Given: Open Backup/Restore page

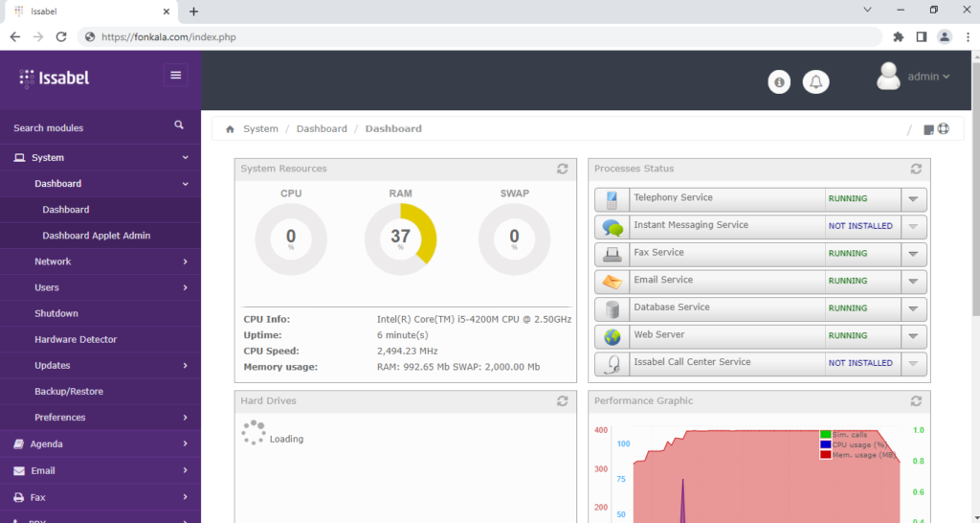Looking at the screenshot, I should point(69,392).
